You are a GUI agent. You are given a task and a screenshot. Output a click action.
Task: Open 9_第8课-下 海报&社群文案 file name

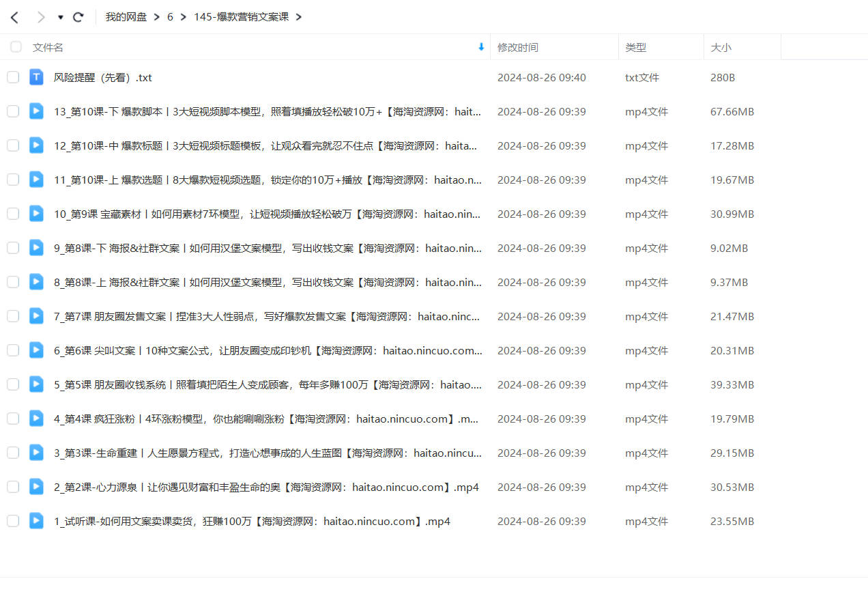pyautogui.click(x=268, y=248)
